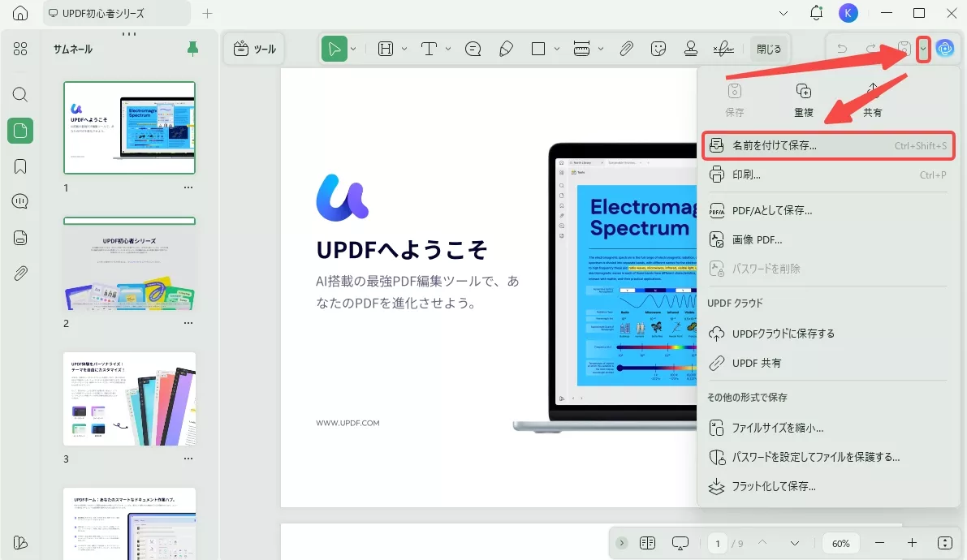Click 重複 duplicate in the save menu
Image resolution: width=967 pixels, height=560 pixels.
coord(803,100)
